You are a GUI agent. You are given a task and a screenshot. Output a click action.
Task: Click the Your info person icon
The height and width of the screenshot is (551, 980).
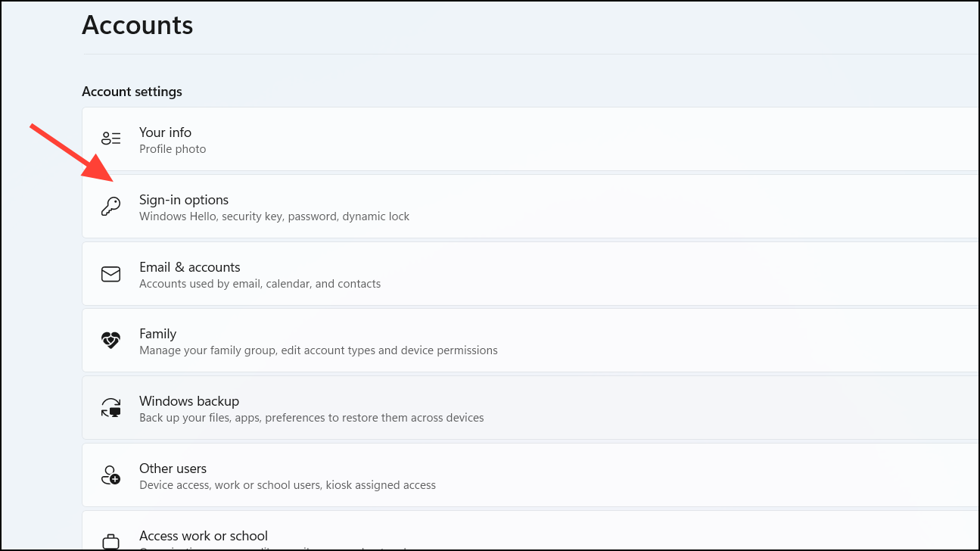pyautogui.click(x=110, y=138)
